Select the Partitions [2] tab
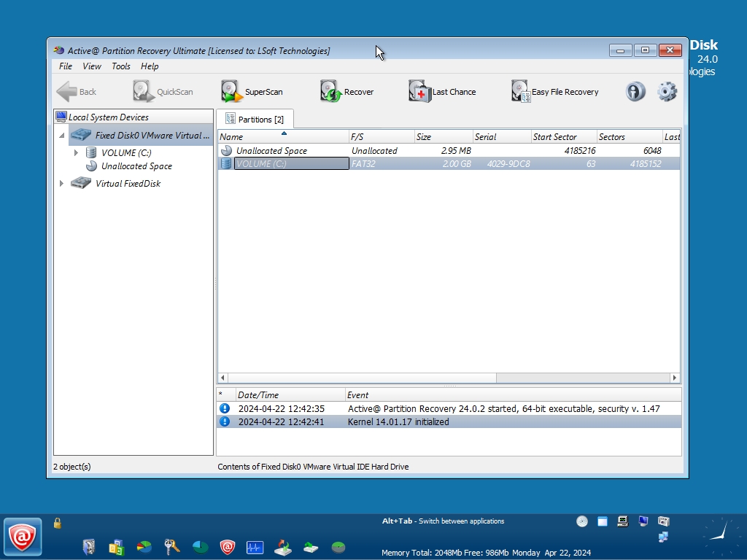Screen dimensions: 747x560 (255, 120)
